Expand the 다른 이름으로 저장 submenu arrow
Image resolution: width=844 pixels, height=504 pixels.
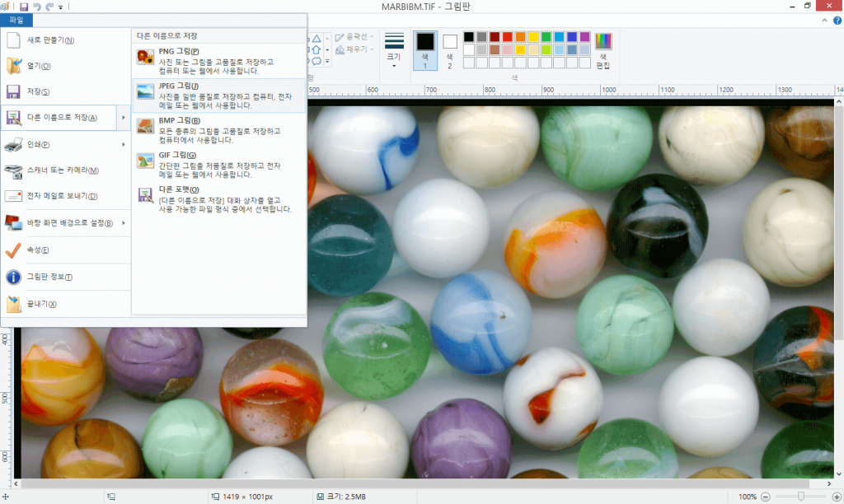(x=124, y=117)
